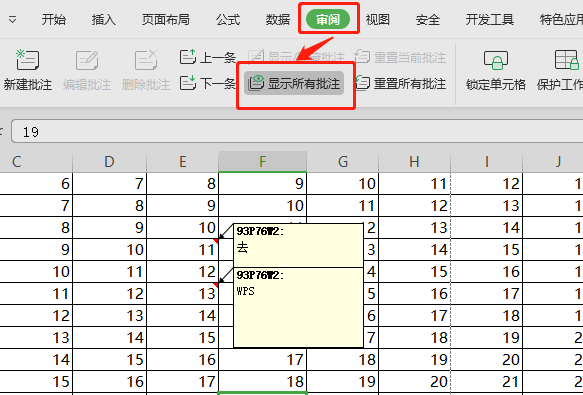Click cell in column C containing 6
The width and height of the screenshot is (583, 395).
[36, 184]
